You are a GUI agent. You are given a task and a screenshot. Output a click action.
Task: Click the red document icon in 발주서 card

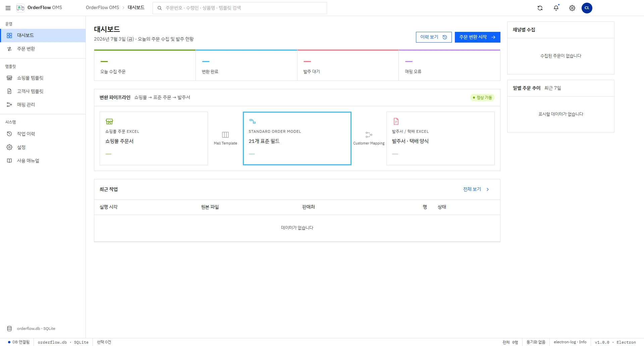(x=396, y=121)
